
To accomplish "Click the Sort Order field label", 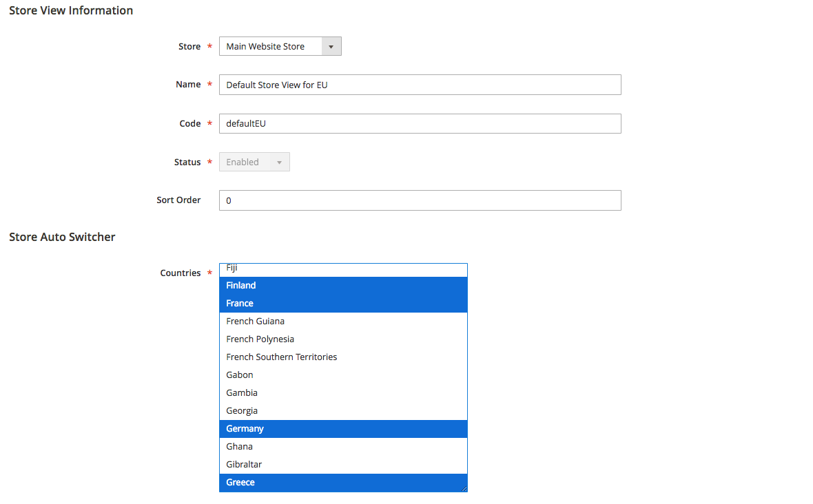I will click(178, 200).
